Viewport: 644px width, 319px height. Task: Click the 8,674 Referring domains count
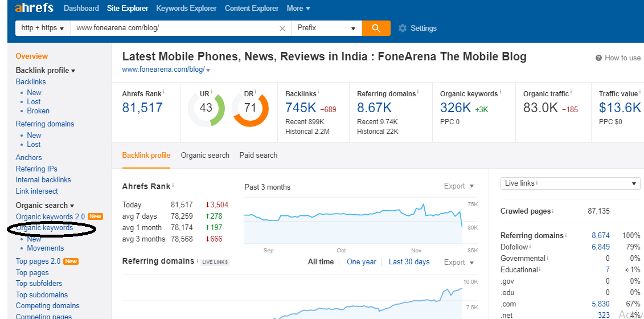pos(601,236)
